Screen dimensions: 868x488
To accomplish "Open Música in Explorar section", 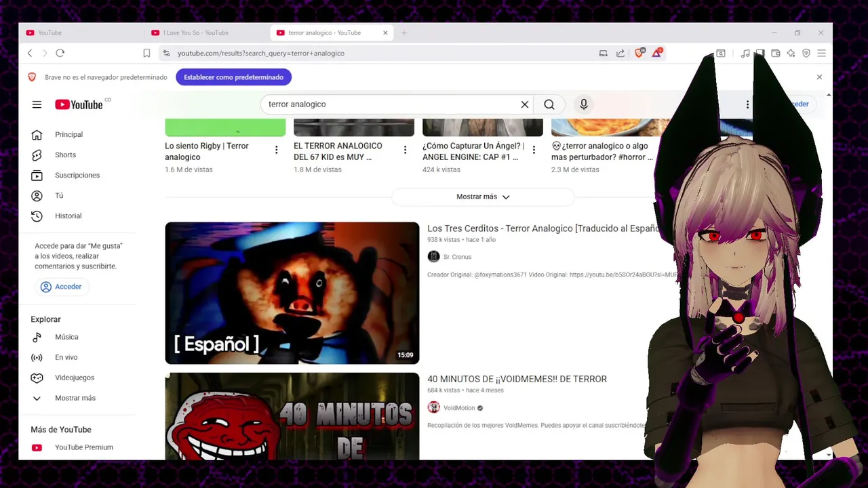I will click(66, 337).
